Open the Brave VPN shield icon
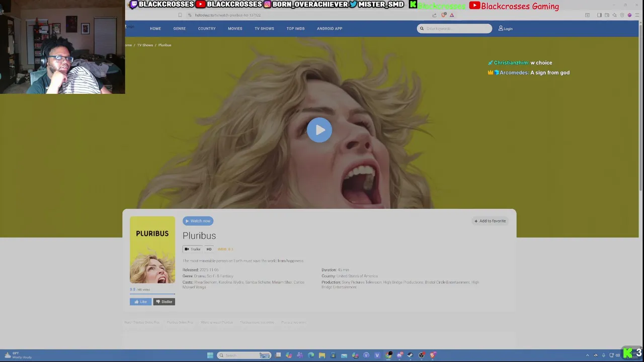The height and width of the screenshot is (362, 644). coord(622,15)
